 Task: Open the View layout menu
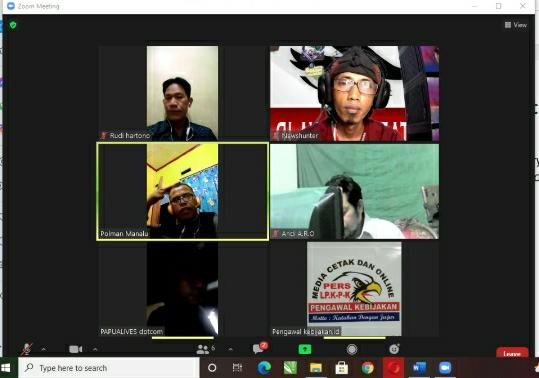click(x=516, y=25)
